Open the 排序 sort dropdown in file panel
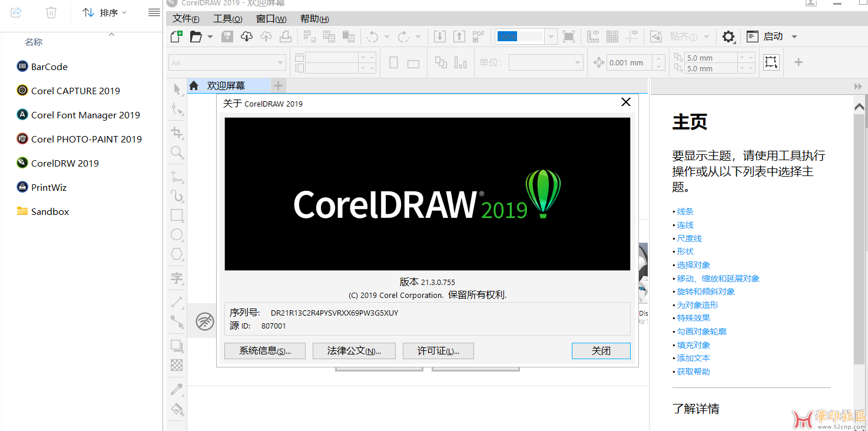Screen dimensions: 868x431 (105, 12)
